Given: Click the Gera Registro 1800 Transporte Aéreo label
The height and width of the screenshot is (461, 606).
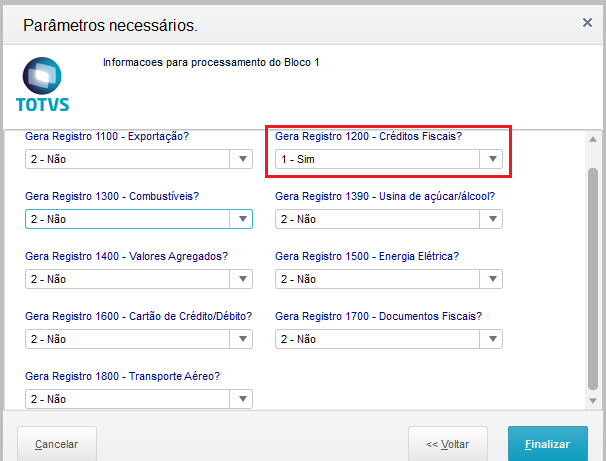Looking at the screenshot, I should click(x=122, y=376).
